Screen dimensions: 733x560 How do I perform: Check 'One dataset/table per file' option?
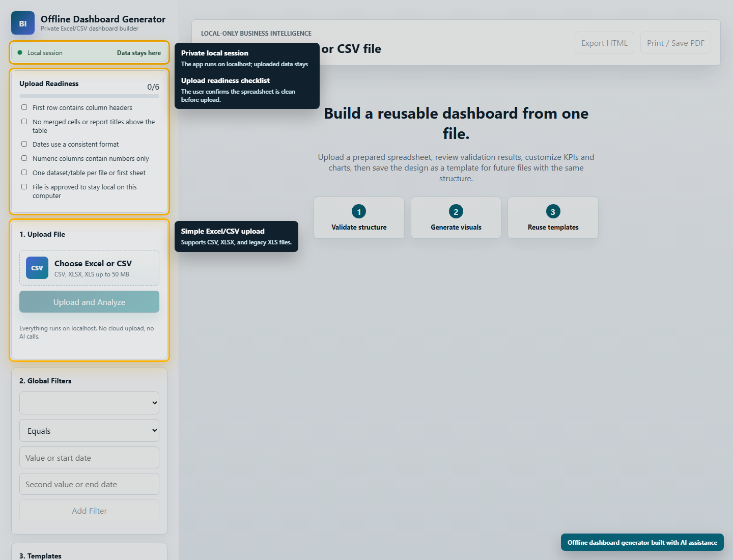coord(24,173)
